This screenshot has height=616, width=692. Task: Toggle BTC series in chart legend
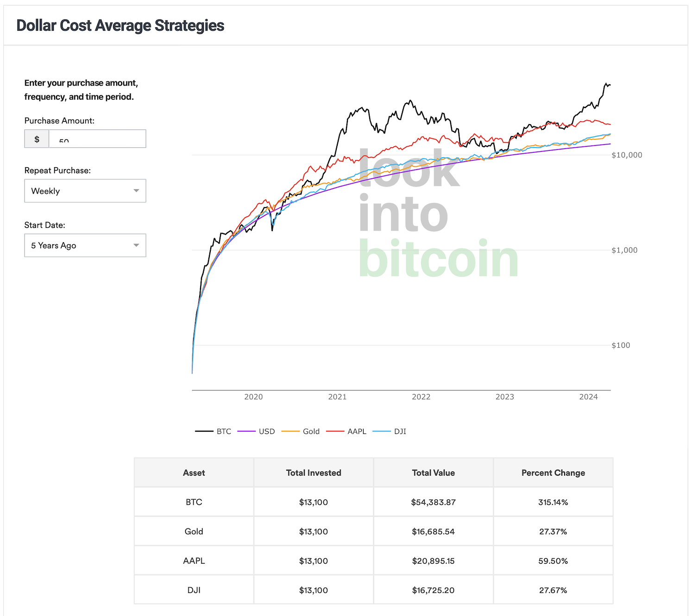(213, 431)
